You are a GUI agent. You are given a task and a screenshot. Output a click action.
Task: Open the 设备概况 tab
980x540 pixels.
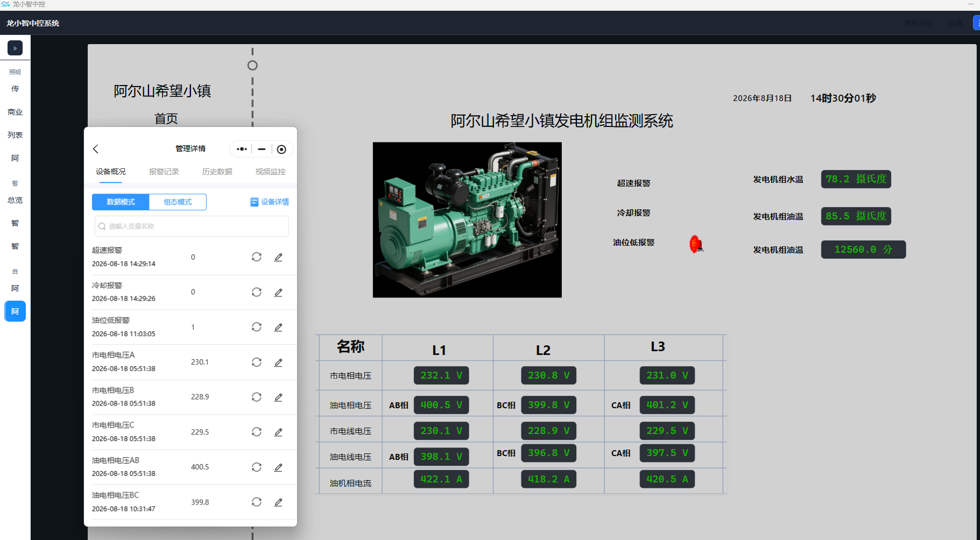pyautogui.click(x=111, y=172)
